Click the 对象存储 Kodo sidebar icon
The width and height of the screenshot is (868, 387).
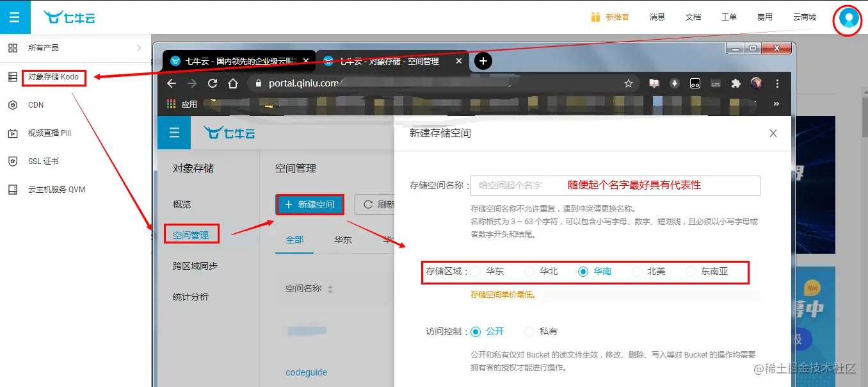(13, 77)
